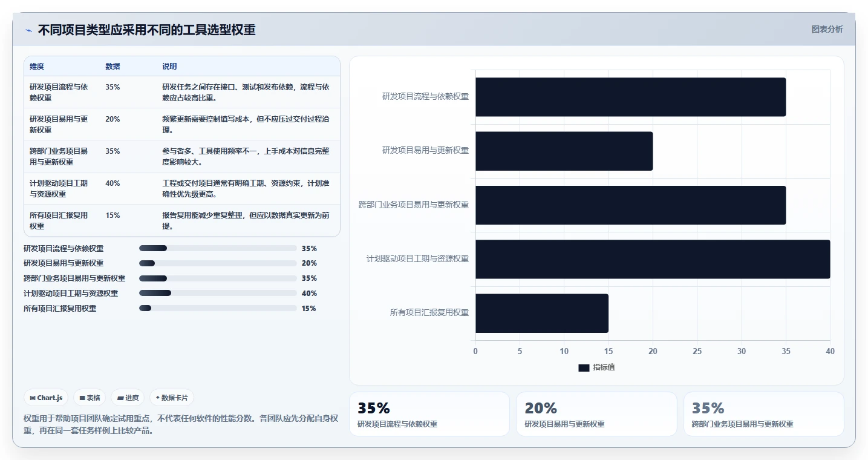Click the x-axis tick value 25

[x=697, y=352]
